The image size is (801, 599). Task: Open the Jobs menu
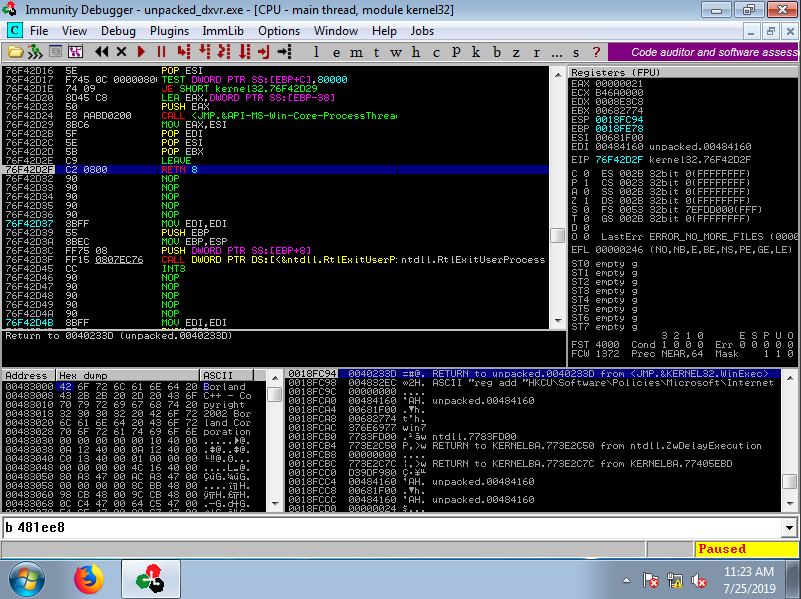coord(422,31)
